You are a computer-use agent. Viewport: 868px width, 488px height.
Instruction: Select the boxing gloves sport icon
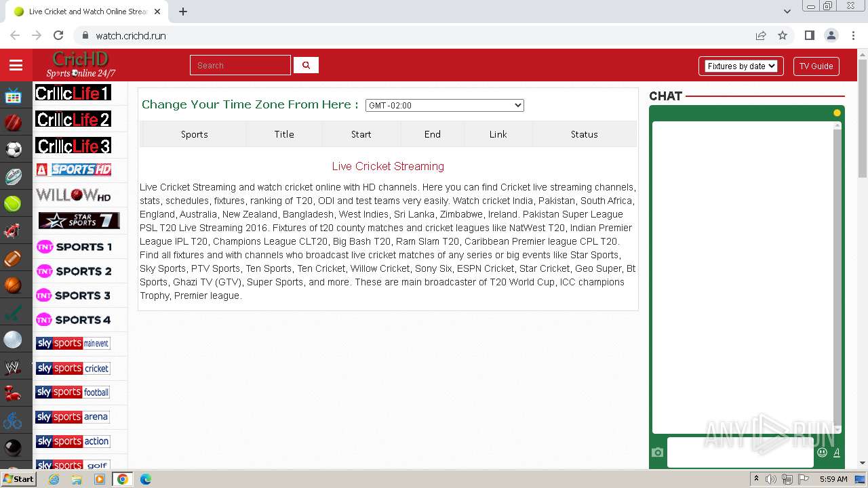pyautogui.click(x=13, y=394)
